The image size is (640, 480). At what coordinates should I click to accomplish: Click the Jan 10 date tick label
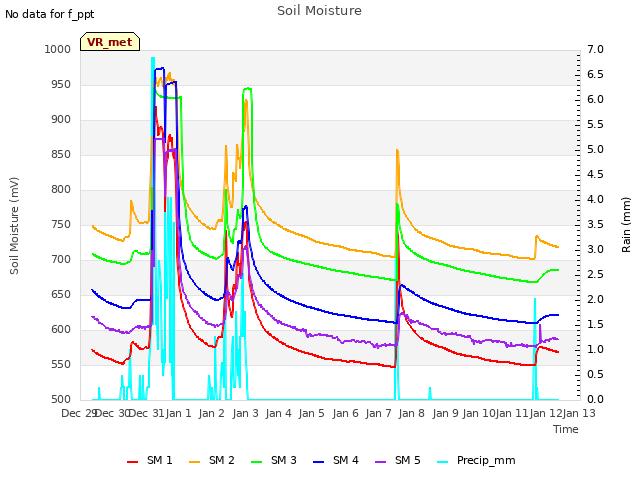pos(479,413)
